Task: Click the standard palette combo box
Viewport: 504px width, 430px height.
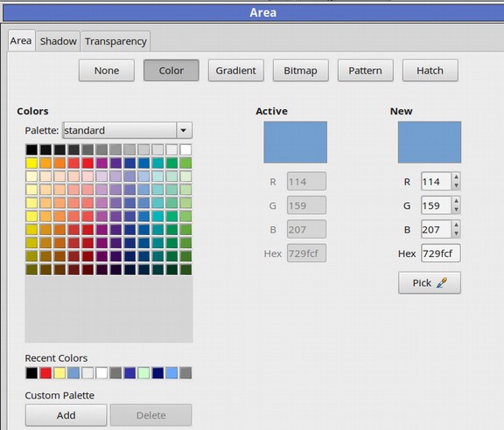Action: 127,130
